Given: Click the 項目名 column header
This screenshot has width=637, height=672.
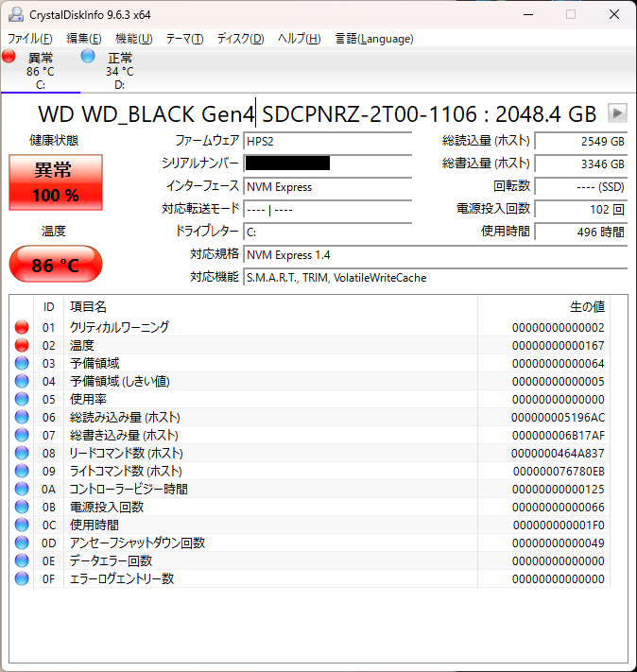Looking at the screenshot, I should point(270,307).
